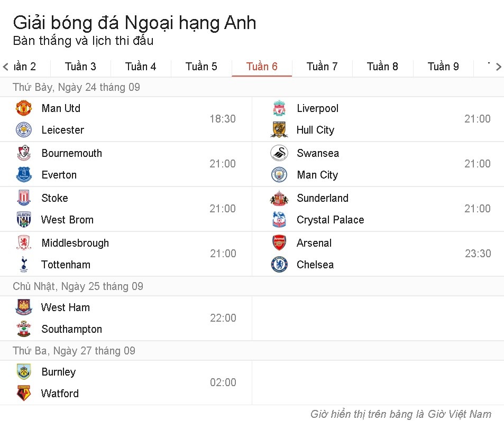Expand later weeks with the right arrow
This screenshot has width=504, height=421.
499,67
